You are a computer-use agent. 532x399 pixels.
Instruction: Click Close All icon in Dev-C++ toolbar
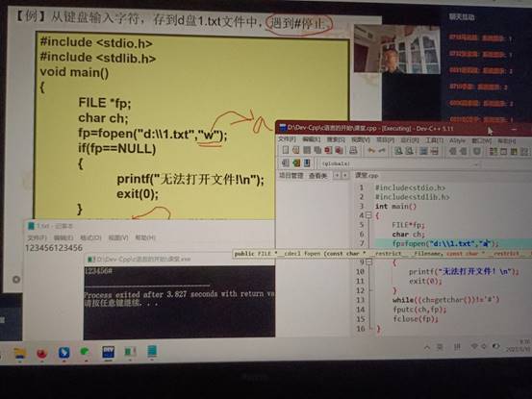(x=339, y=150)
